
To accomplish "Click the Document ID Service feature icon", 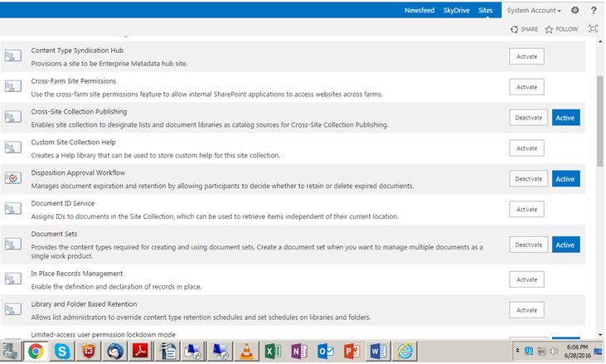I will coord(12,209).
